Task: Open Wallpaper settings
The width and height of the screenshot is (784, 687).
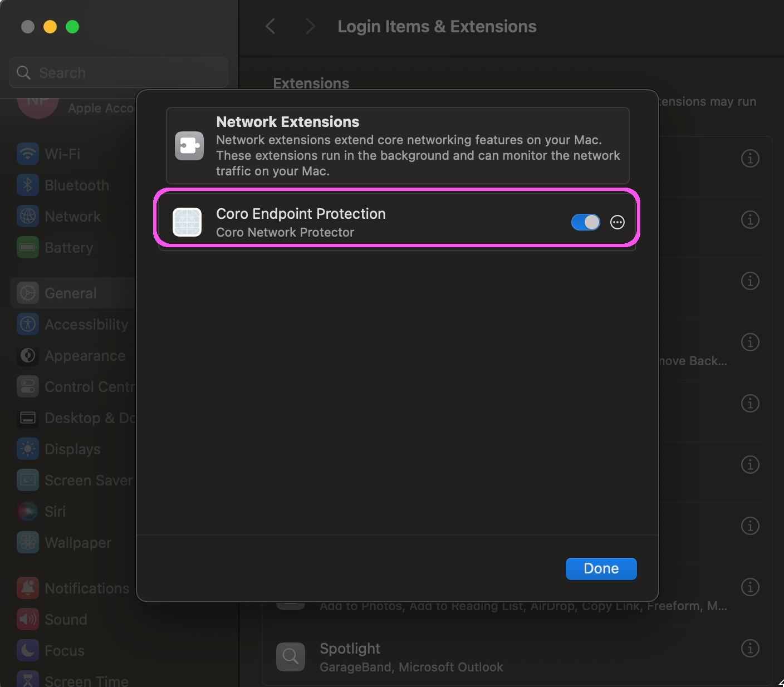Action: tap(77, 542)
